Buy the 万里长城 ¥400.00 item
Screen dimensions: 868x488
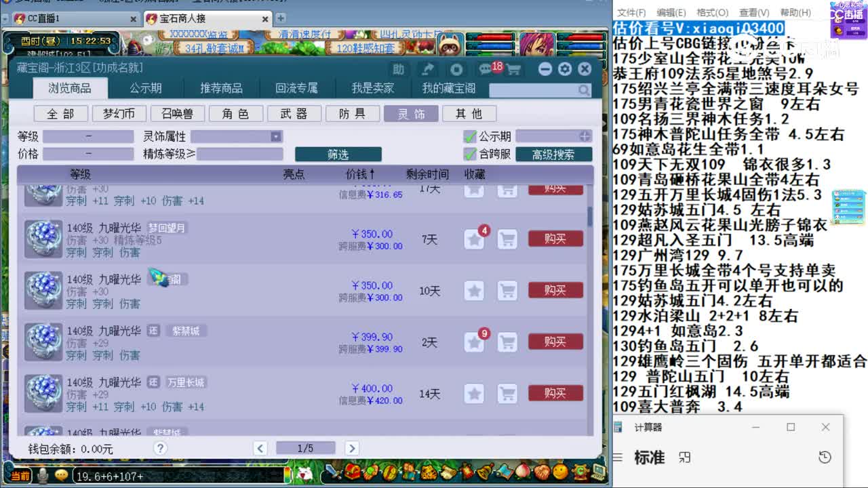click(x=555, y=393)
